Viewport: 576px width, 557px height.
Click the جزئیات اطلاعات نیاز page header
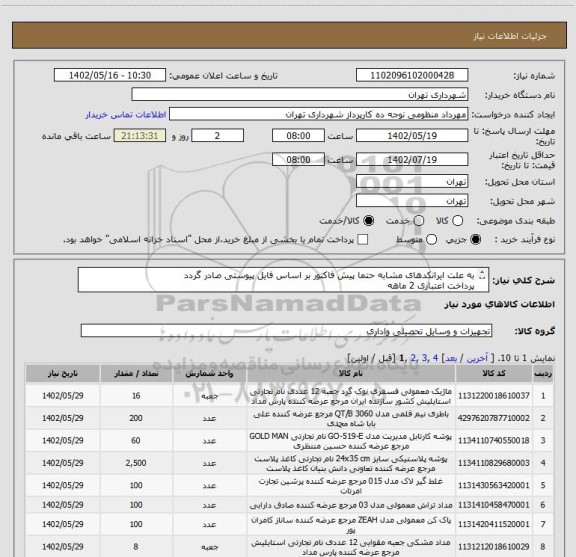510,36
